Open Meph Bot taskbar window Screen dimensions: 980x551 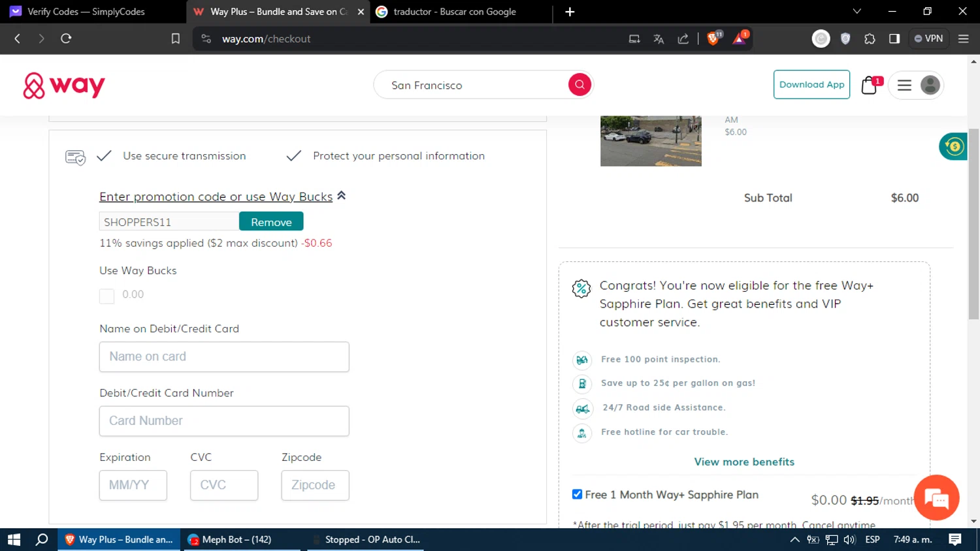(243, 540)
